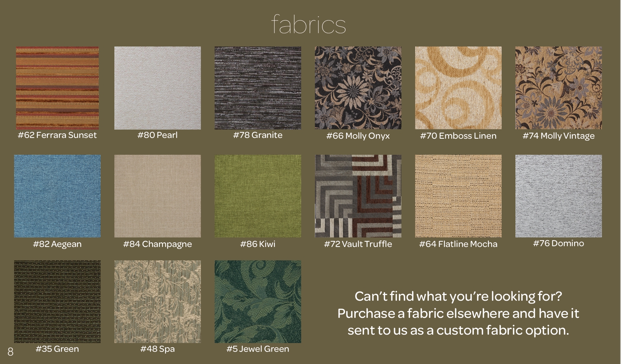Pick the #70 Emboss Linen swatch
621x364 pixels.
point(458,88)
